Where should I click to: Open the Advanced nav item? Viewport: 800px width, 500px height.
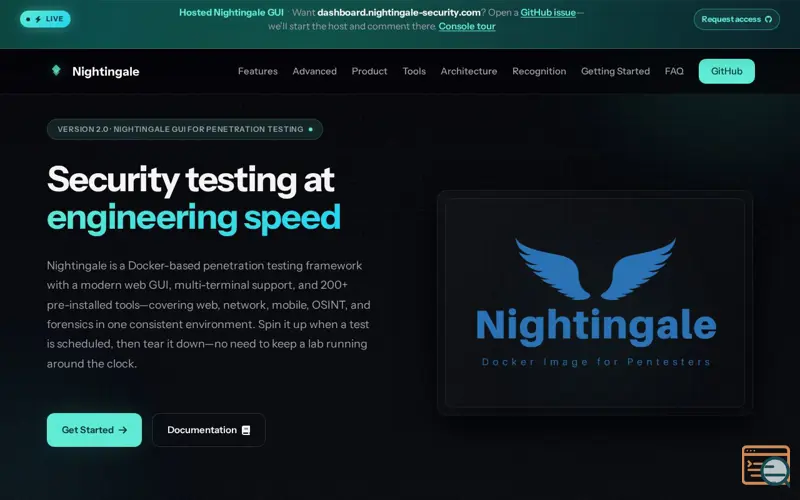click(314, 71)
